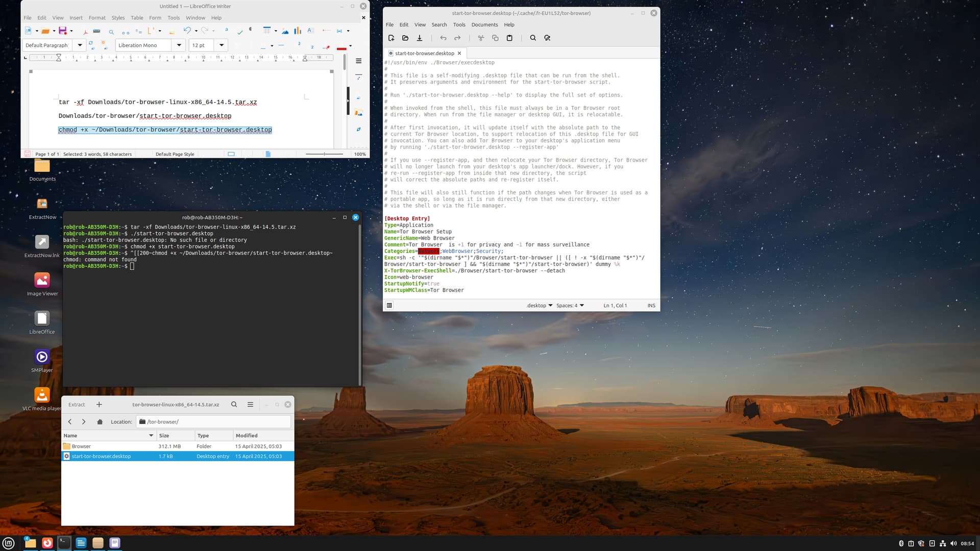The image size is (980, 551).
Task: Insert chart icon in Writer toolbar
Action: 298,31
